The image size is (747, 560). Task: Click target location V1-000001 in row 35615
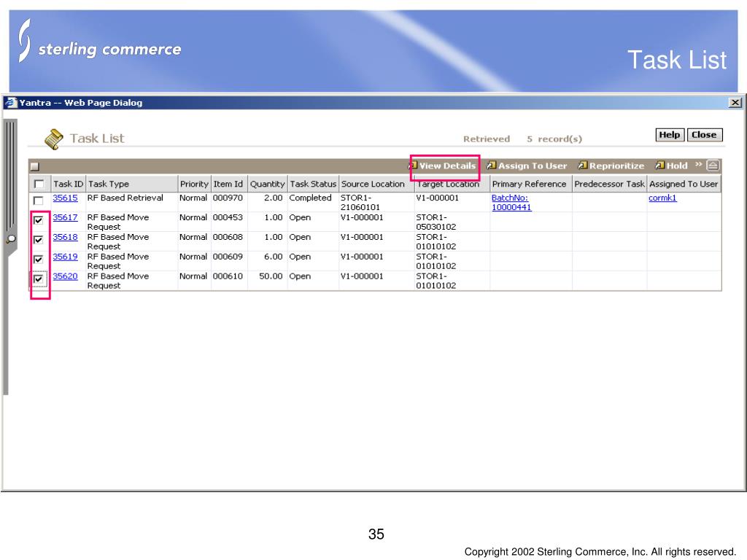438,198
